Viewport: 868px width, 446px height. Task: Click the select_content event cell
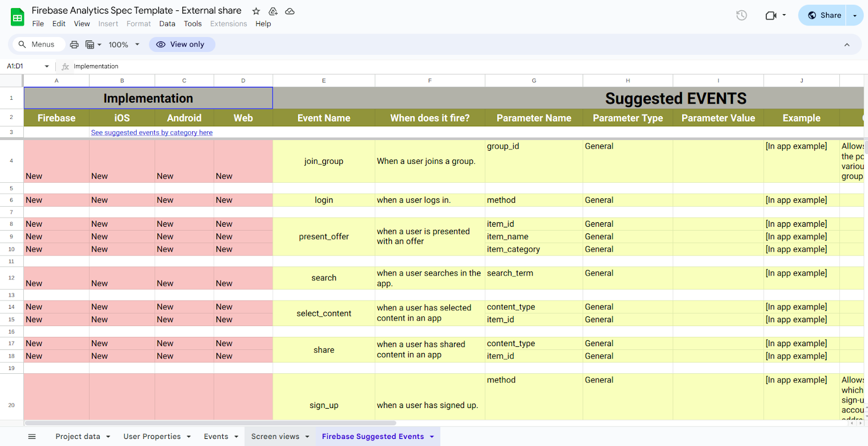pos(324,314)
